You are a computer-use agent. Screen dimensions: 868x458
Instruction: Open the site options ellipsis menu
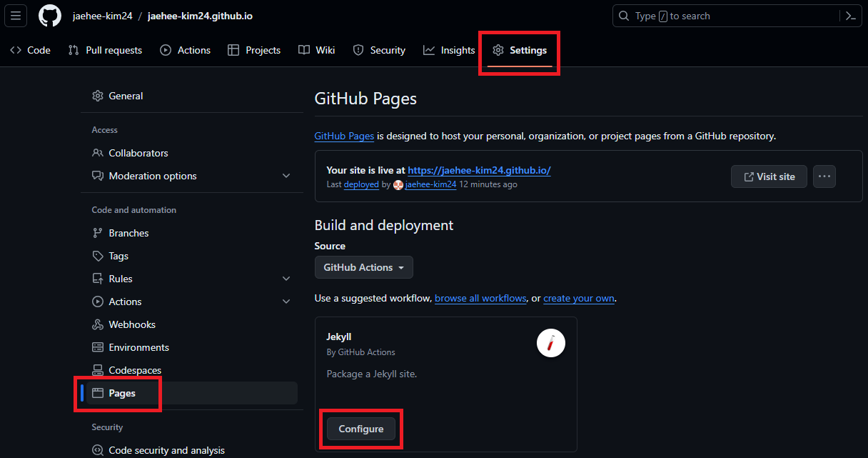coord(824,176)
